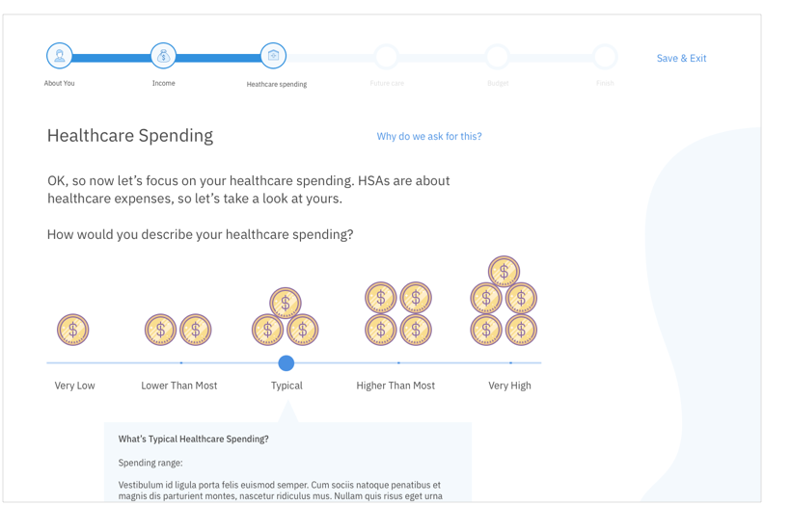Choose the Lower Than Most option label
This screenshot has height=532, width=791.
[179, 386]
